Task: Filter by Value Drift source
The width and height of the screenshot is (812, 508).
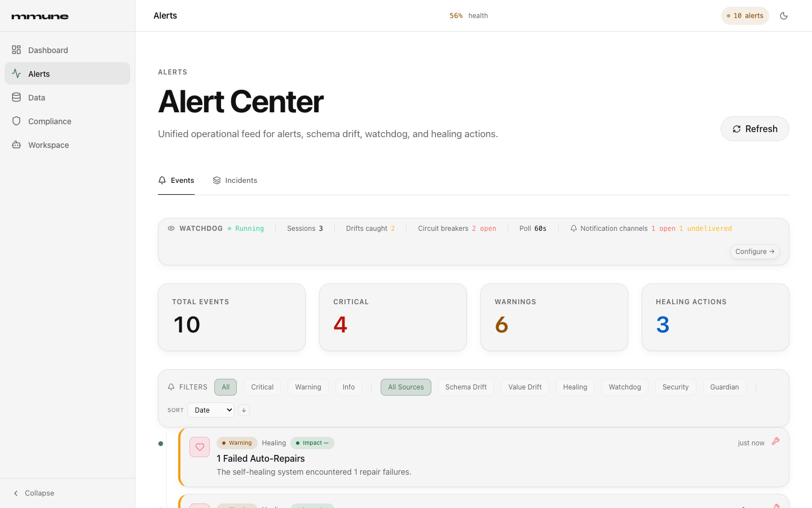Action: tap(525, 387)
